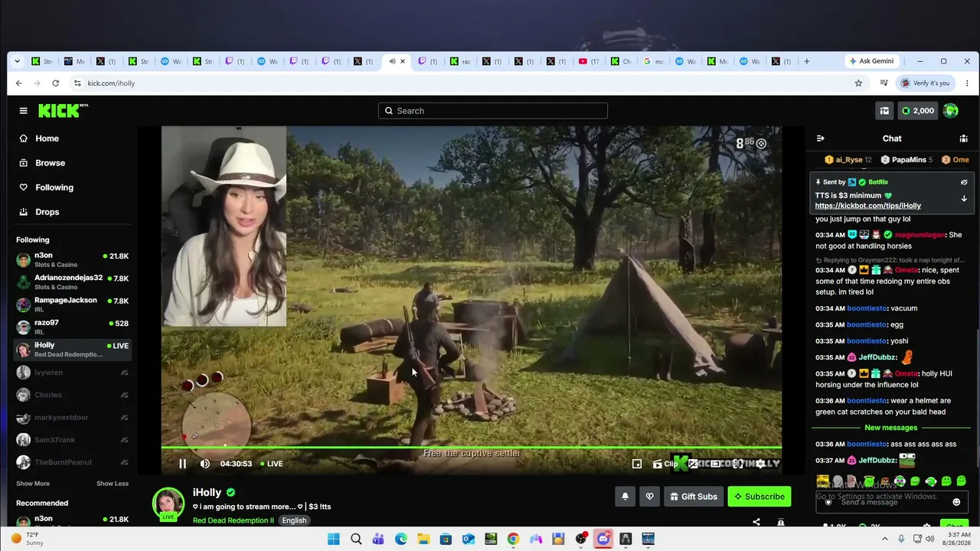Open File Explorer from the taskbar
The image size is (980, 551).
click(x=423, y=539)
